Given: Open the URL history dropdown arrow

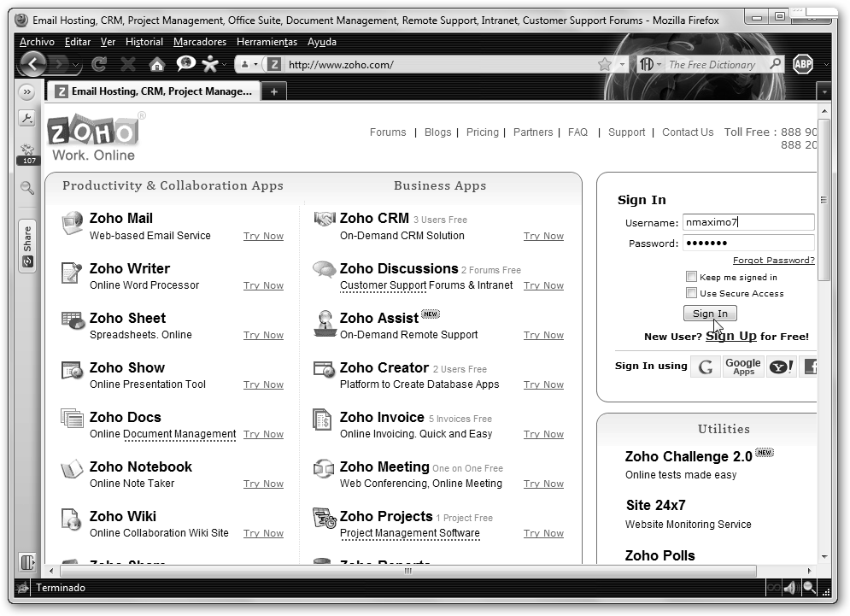Looking at the screenshot, I should point(621,64).
